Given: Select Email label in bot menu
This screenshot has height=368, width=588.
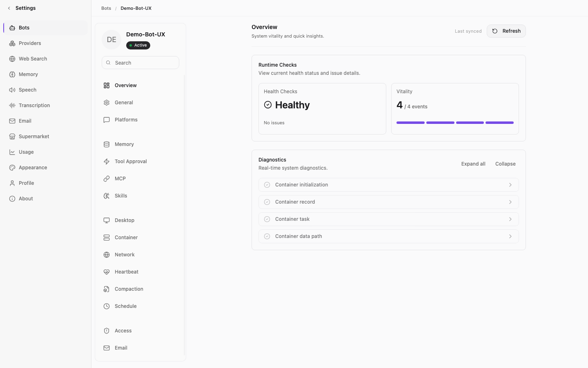Looking at the screenshot, I should click(x=121, y=348).
